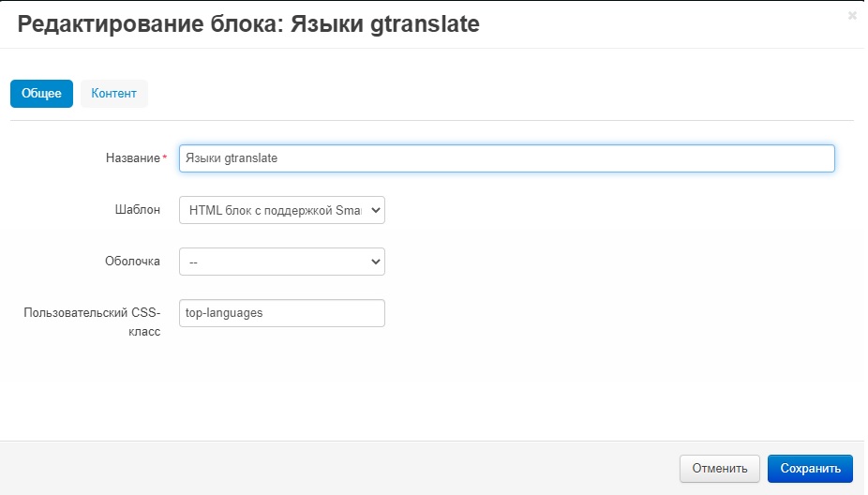Click the Название field label
The height and width of the screenshot is (495, 868).
tap(133, 158)
